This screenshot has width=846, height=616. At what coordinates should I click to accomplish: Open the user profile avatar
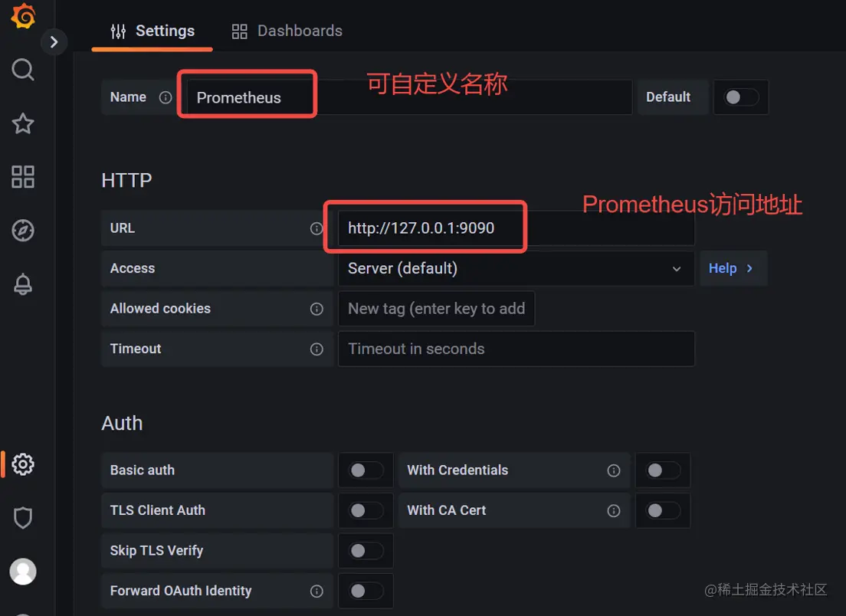pyautogui.click(x=23, y=572)
